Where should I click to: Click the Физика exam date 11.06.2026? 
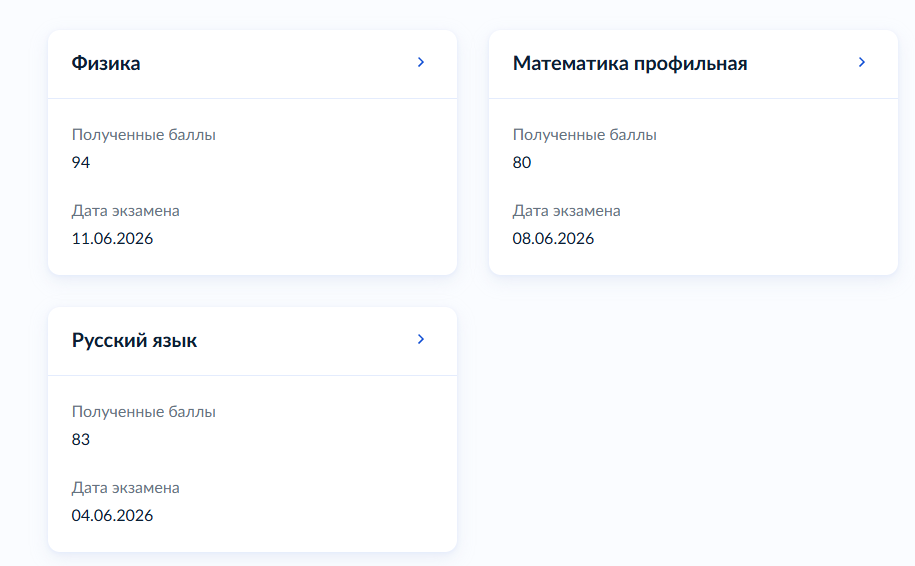pyautogui.click(x=112, y=239)
